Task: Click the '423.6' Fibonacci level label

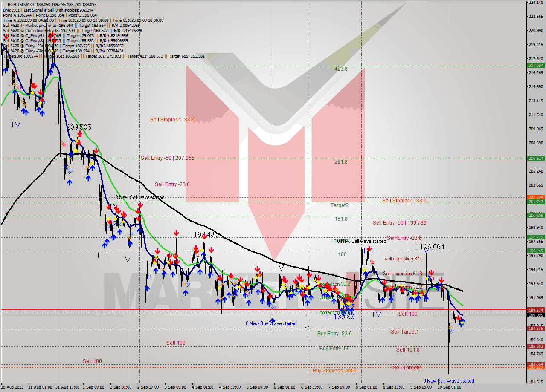Action: pos(341,69)
